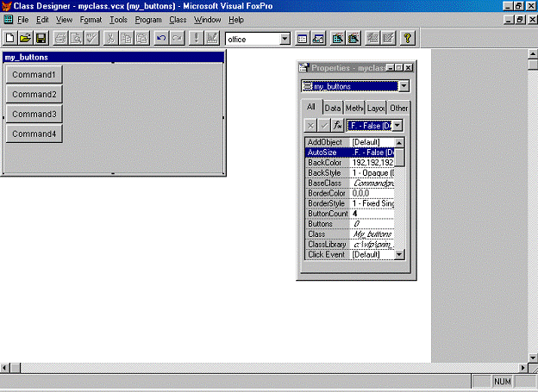Viewport: 538px width, 392px height.
Task: Click the Command4 button on the form
Action: tap(34, 134)
